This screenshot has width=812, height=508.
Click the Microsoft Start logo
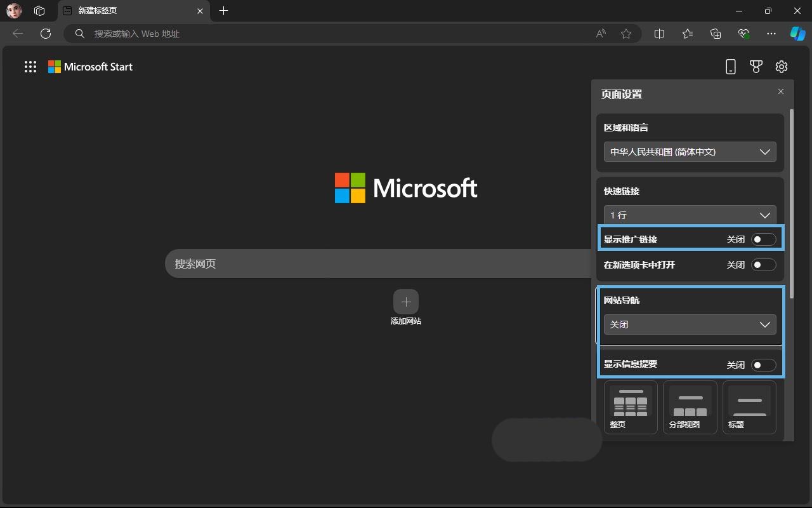(91, 67)
